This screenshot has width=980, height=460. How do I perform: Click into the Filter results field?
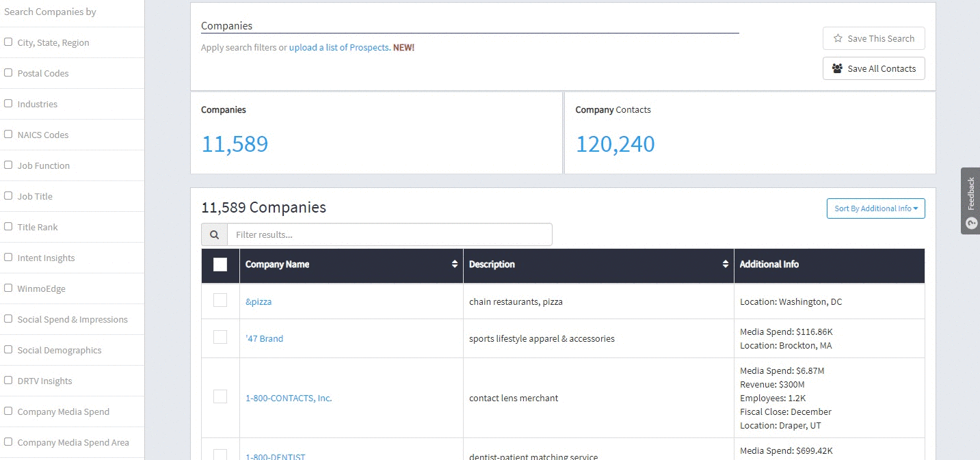[x=390, y=234]
